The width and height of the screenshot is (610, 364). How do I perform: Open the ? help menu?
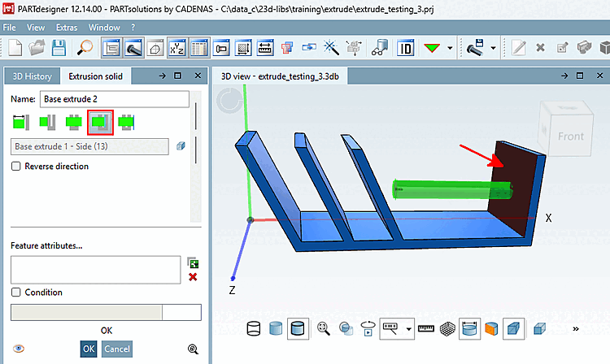point(133,28)
